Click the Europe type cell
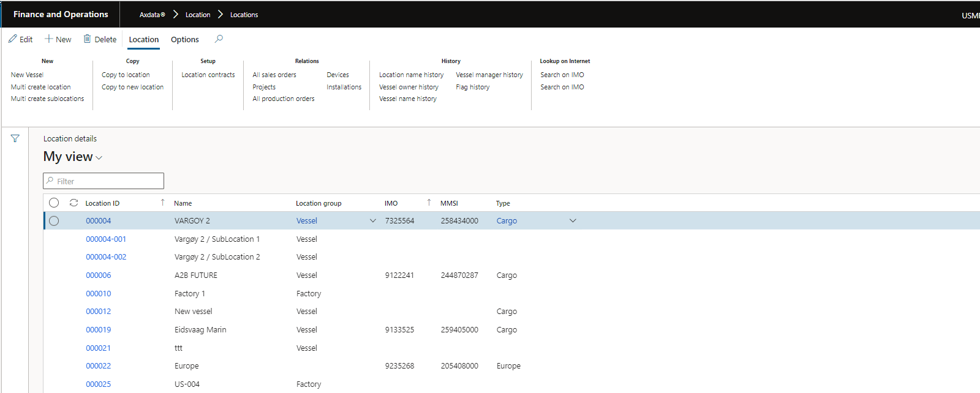The height and width of the screenshot is (393, 980). [x=508, y=366]
